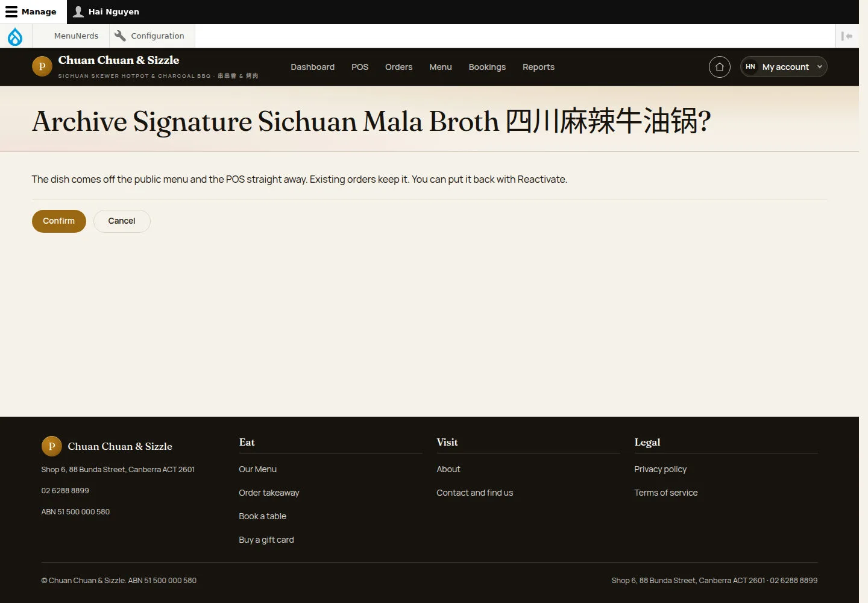
Task: Expand the My account dropdown
Action: pyautogui.click(x=784, y=67)
